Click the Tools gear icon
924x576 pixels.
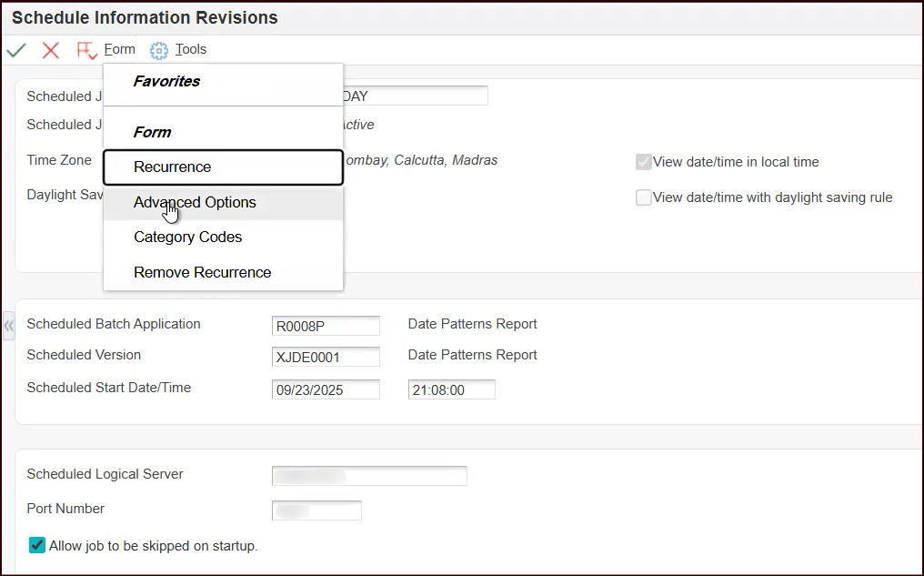pyautogui.click(x=158, y=51)
